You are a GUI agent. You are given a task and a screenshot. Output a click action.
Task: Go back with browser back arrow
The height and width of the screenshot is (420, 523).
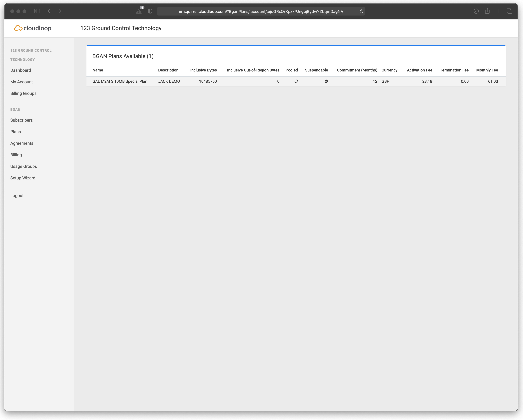point(49,11)
